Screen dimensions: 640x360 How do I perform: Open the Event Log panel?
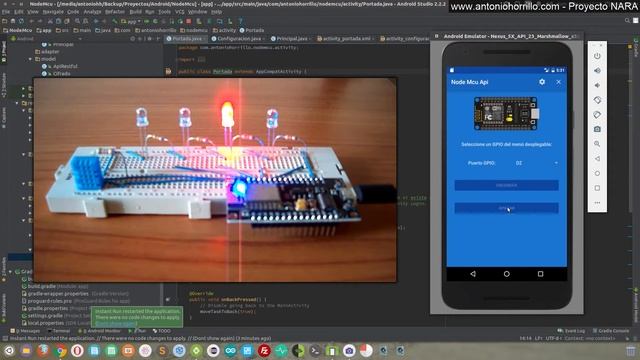point(571,331)
